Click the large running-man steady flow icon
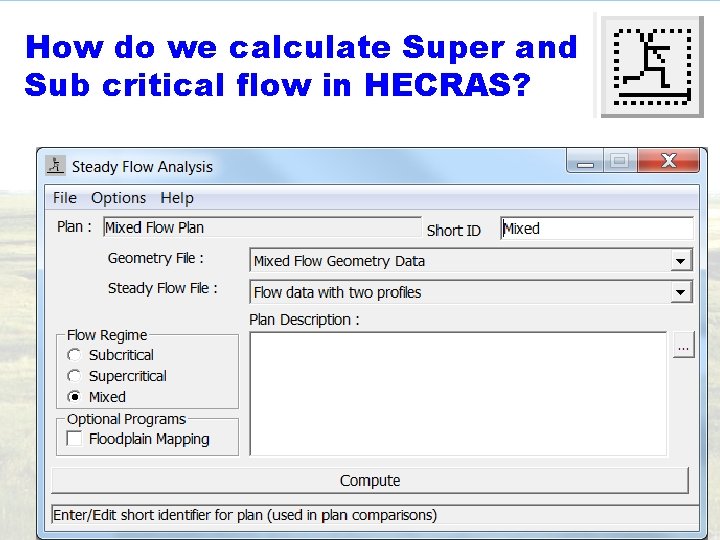 coord(652,67)
